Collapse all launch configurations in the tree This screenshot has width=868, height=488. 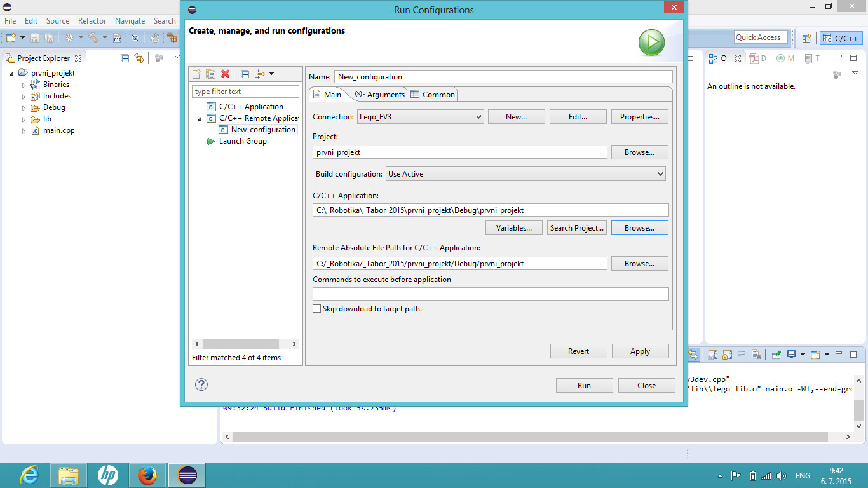coord(245,74)
